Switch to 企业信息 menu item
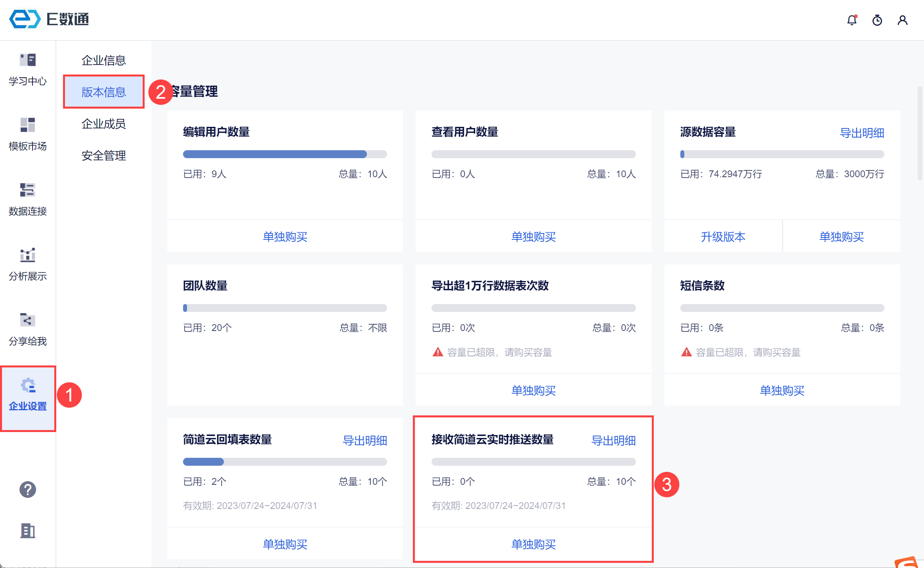Image resolution: width=924 pixels, height=568 pixels. (x=103, y=60)
